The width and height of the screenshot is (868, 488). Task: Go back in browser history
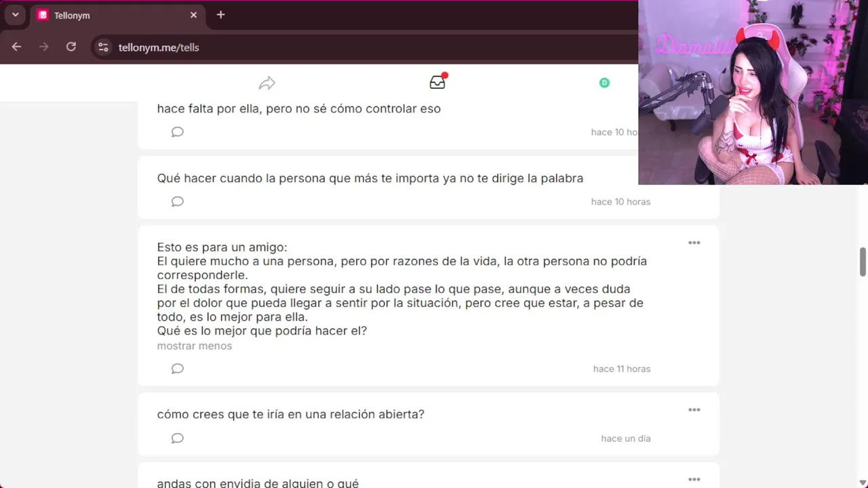pos(17,47)
